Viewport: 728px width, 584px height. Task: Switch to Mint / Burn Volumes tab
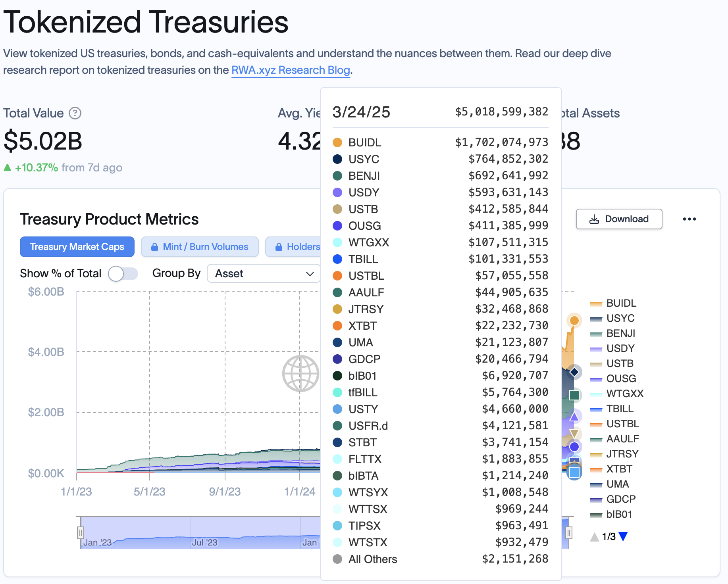200,247
